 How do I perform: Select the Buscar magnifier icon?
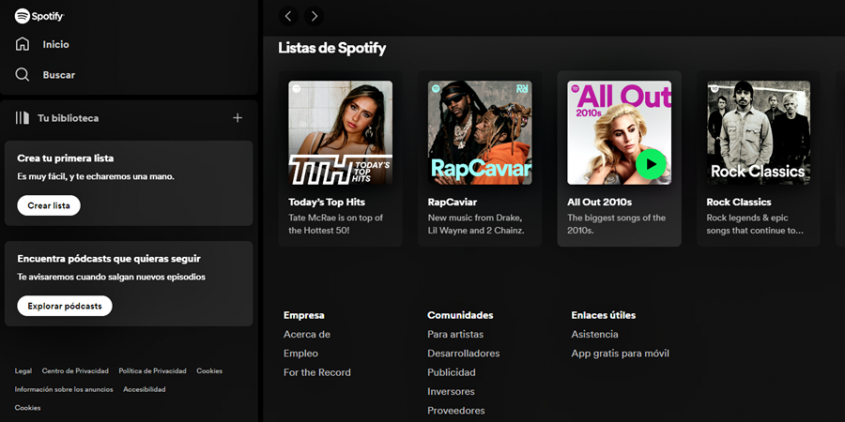[x=22, y=74]
